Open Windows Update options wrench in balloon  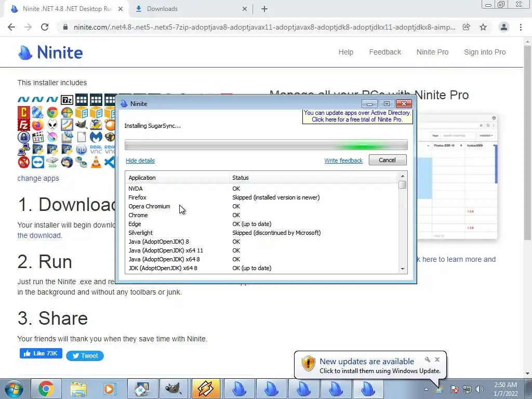pyautogui.click(x=428, y=360)
